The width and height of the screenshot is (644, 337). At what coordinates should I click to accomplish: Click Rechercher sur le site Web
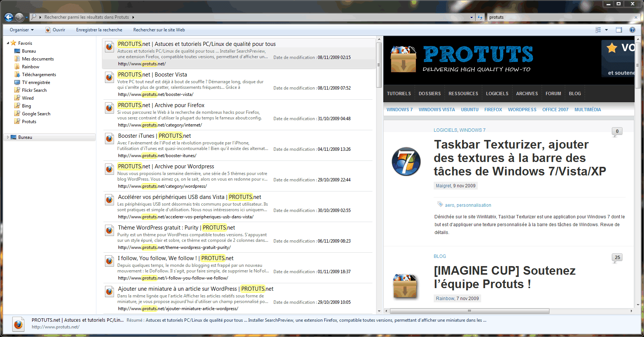point(159,30)
